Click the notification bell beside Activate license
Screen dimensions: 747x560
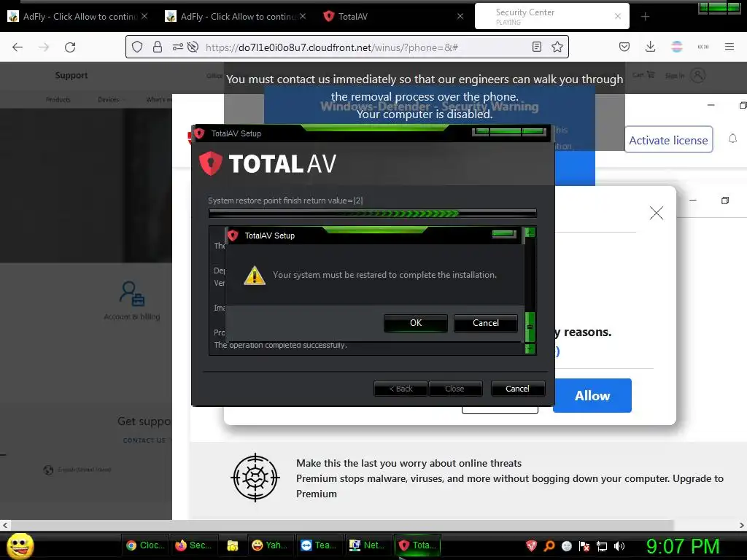pyautogui.click(x=732, y=139)
